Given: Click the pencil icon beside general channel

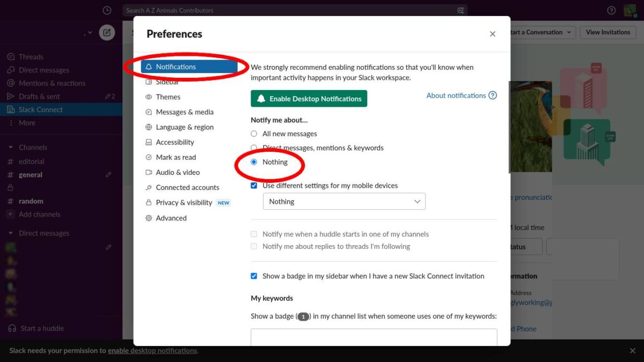Looking at the screenshot, I should tap(108, 175).
